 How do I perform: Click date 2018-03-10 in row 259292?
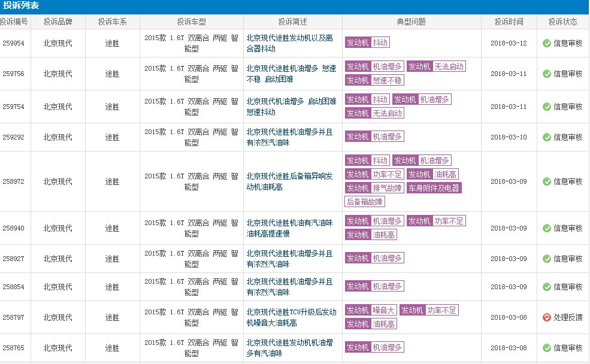pyautogui.click(x=509, y=137)
